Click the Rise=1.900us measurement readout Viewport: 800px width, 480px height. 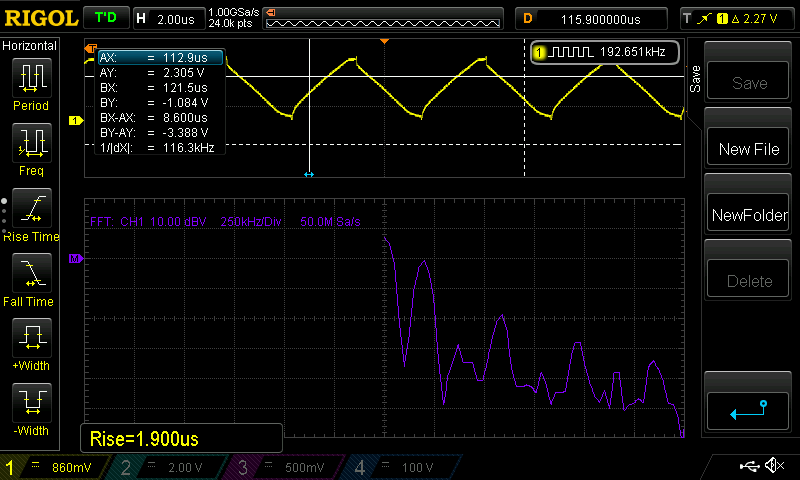[x=180, y=438]
